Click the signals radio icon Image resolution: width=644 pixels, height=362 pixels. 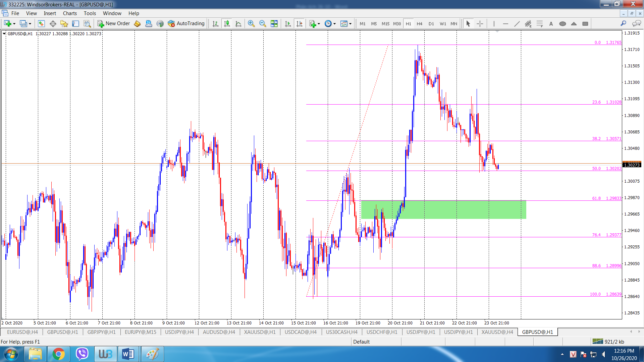(x=160, y=23)
